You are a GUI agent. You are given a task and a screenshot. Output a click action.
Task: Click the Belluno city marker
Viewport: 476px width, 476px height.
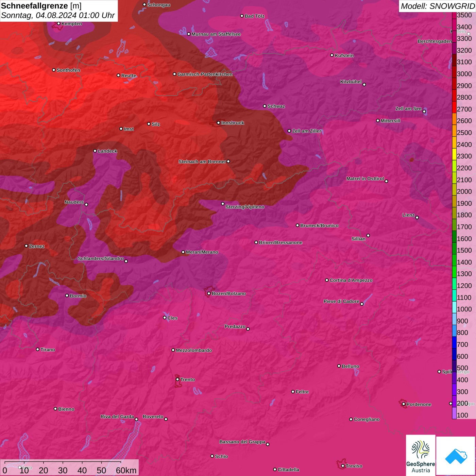coord(339,366)
